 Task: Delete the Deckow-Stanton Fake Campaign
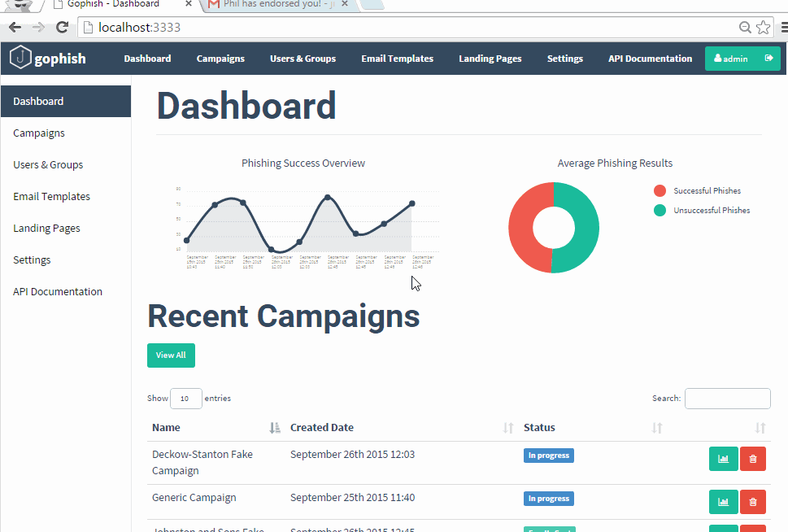[752, 459]
